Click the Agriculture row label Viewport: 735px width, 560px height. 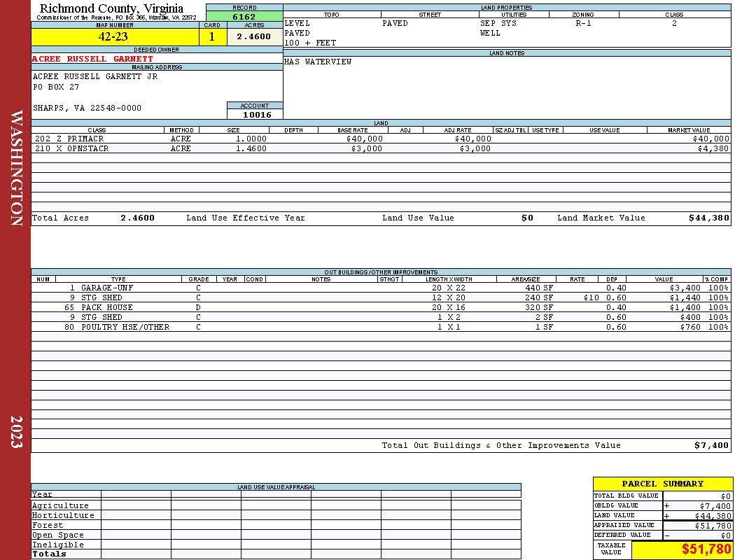60,505
